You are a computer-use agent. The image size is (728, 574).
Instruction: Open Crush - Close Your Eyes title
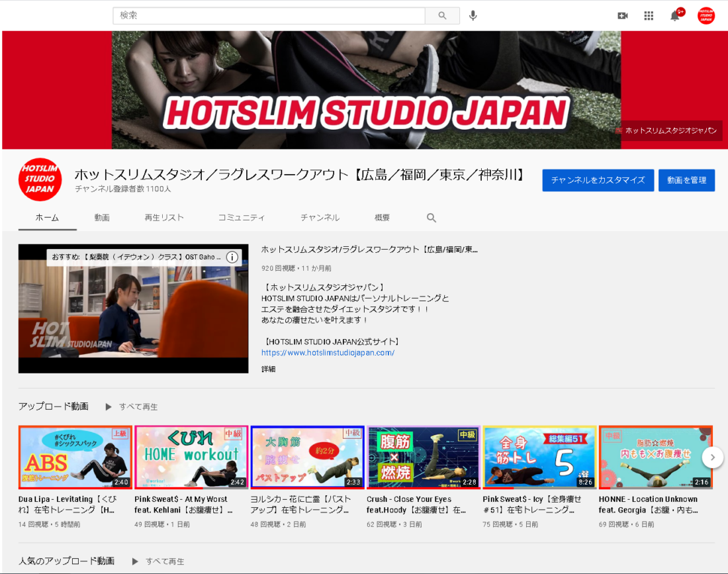pyautogui.click(x=416, y=504)
